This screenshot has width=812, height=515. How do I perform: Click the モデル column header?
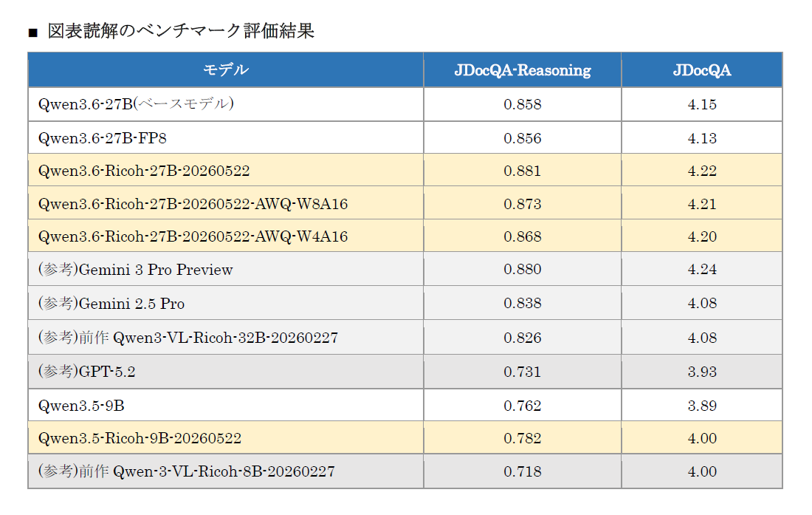point(226,69)
